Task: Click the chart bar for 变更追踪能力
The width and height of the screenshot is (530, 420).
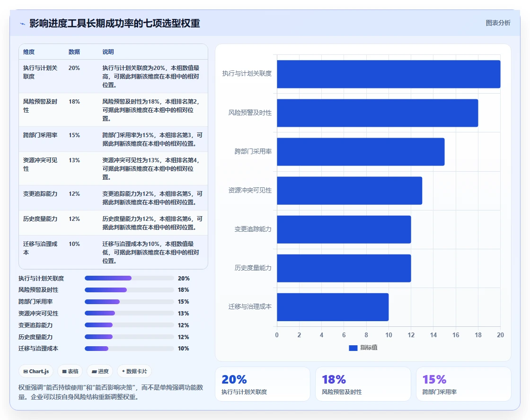Action: coord(344,229)
